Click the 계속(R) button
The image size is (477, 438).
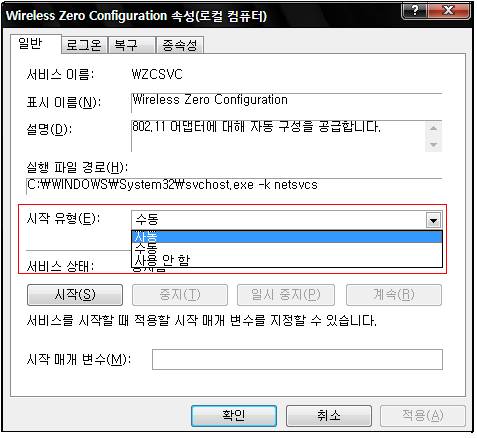pos(394,295)
